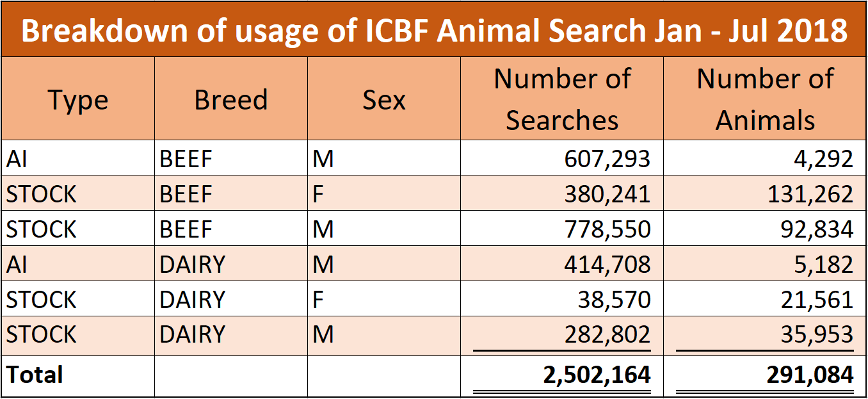Select the cell showing 607,293 searches
The image size is (868, 399).
562,158
